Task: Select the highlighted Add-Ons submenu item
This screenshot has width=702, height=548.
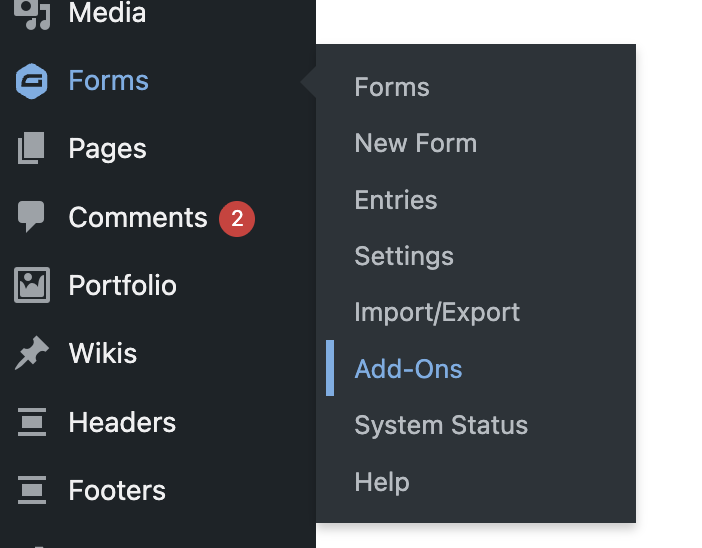Action: (x=408, y=369)
